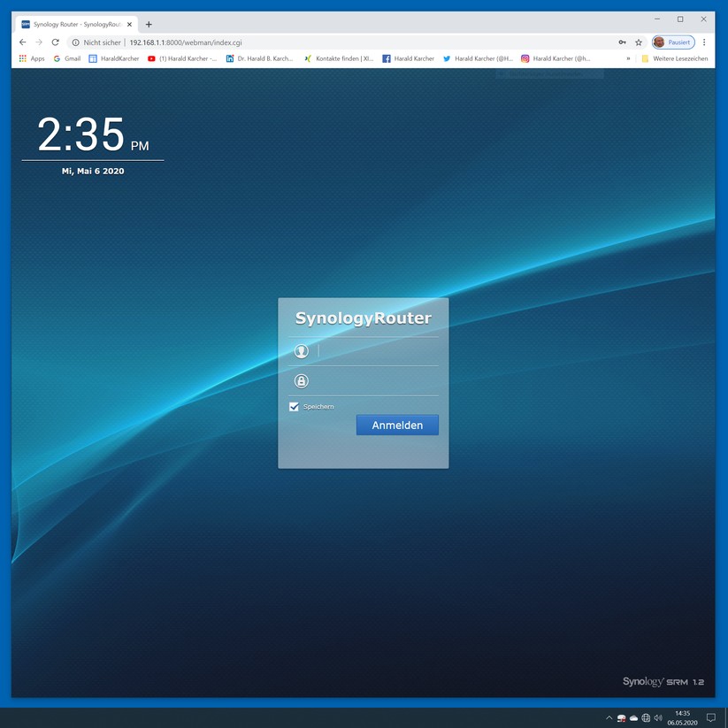Screen dimensions: 728x728
Task: Go back to the previous page
Action: point(23,42)
